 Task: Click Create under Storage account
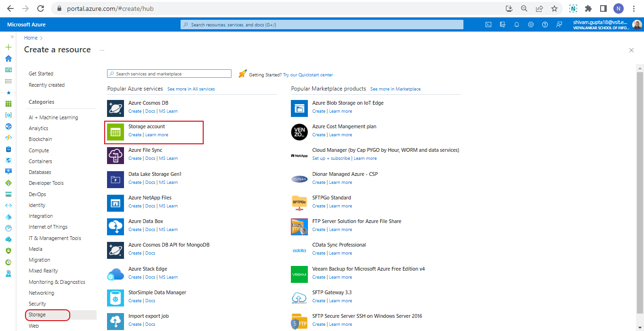coord(135,135)
